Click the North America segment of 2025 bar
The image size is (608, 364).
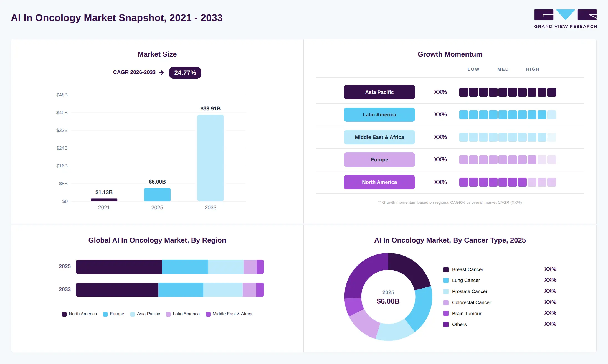click(x=119, y=267)
